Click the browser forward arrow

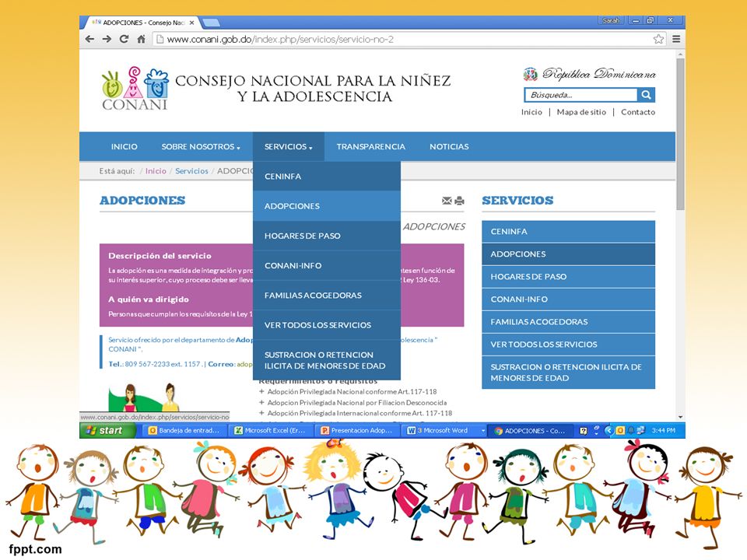107,39
